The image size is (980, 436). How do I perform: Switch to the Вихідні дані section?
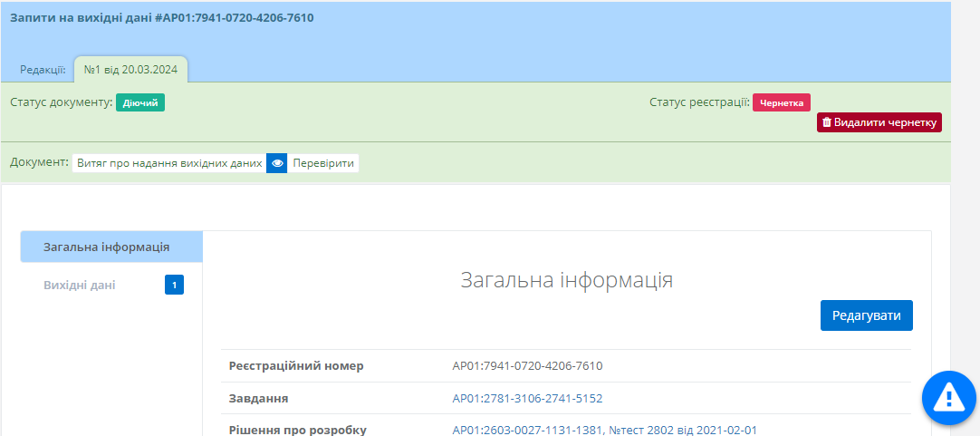80,286
